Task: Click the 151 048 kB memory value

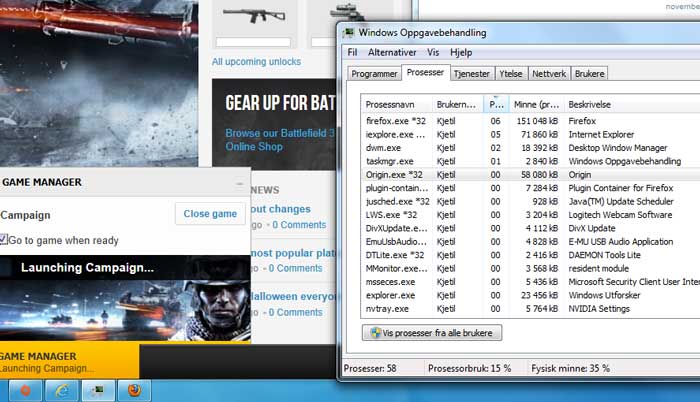Action: point(537,121)
